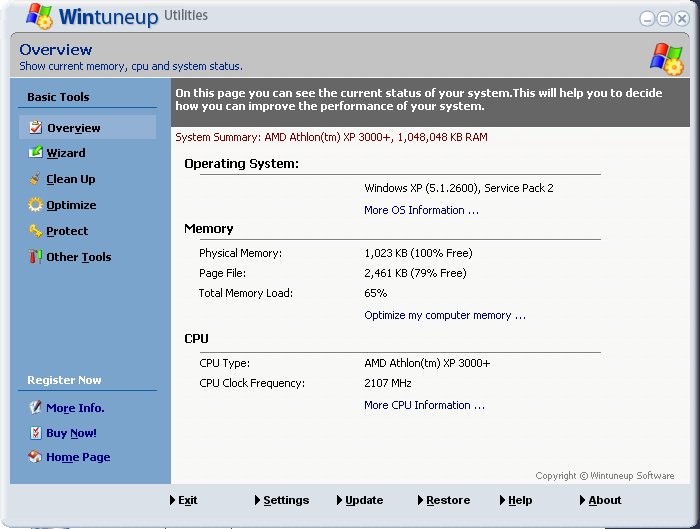Open the Update menu item
Screen dimensions: 700x529
[361, 500]
